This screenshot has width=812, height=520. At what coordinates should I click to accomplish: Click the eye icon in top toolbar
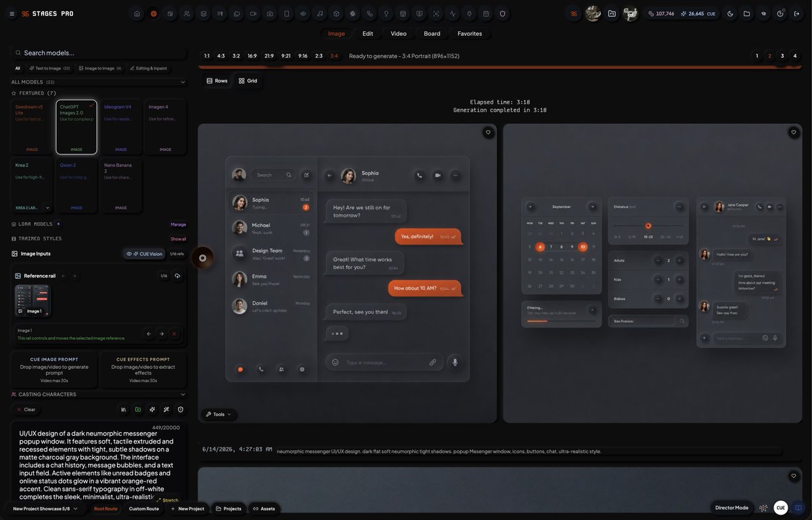(x=303, y=14)
